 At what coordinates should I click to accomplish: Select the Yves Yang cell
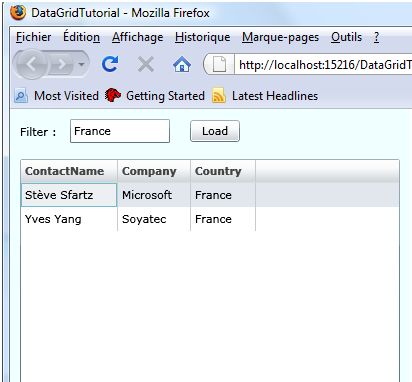point(69,219)
